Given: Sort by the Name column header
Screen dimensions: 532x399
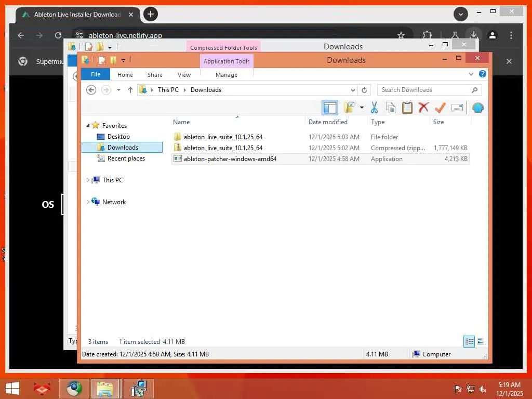Looking at the screenshot, I should point(181,122).
